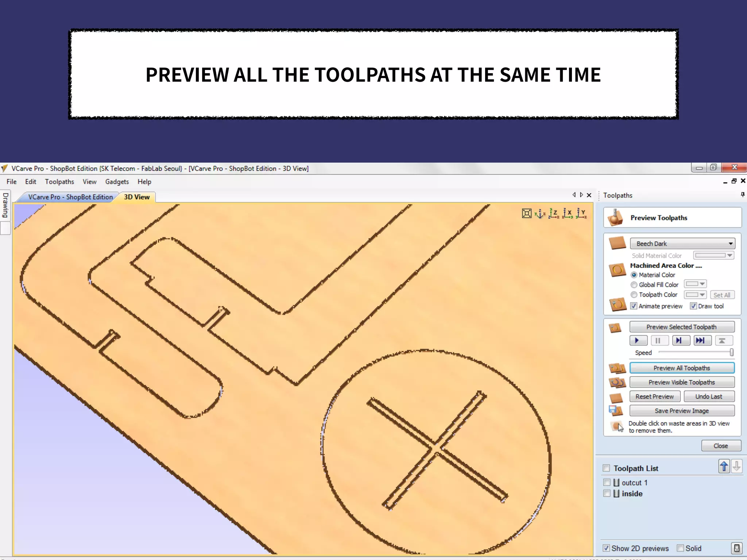The height and width of the screenshot is (560, 747).
Task: View along the X axis
Action: tap(568, 214)
